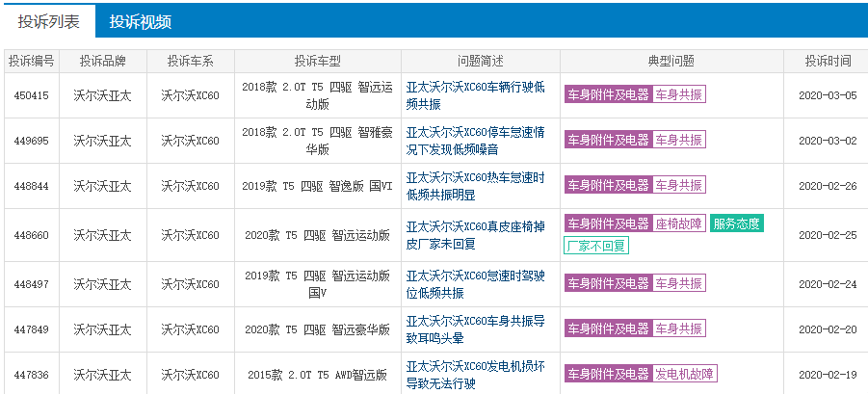This screenshot has width=868, height=394.
Task: Open complaint link 亚太沃尔沃XC60热车怠速时低频共振明显
Action: (476, 186)
